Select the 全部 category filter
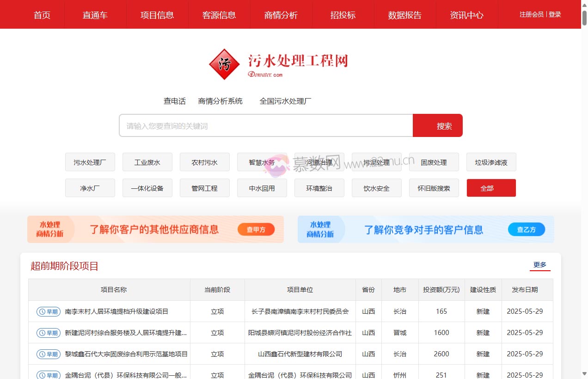 coord(491,188)
